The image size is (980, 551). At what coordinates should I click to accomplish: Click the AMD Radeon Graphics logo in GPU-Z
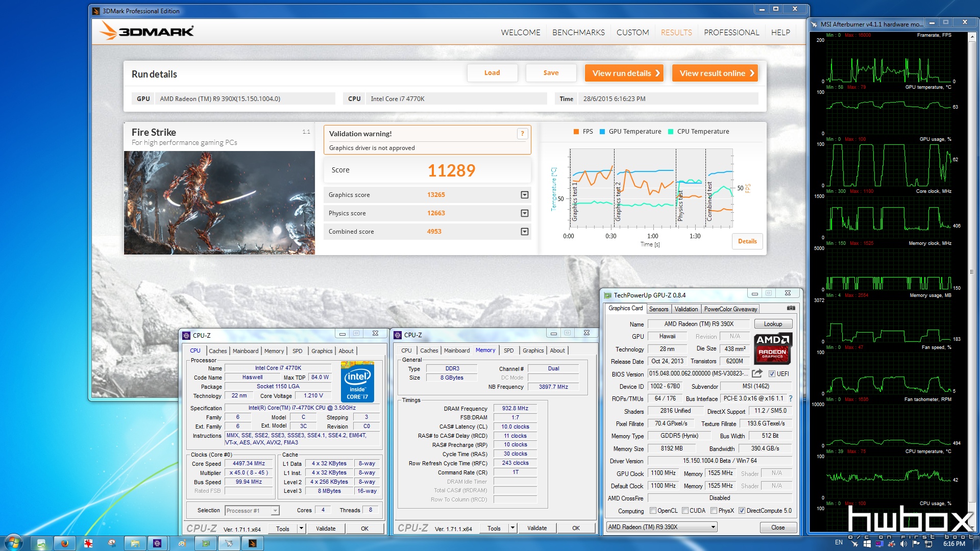click(x=772, y=348)
